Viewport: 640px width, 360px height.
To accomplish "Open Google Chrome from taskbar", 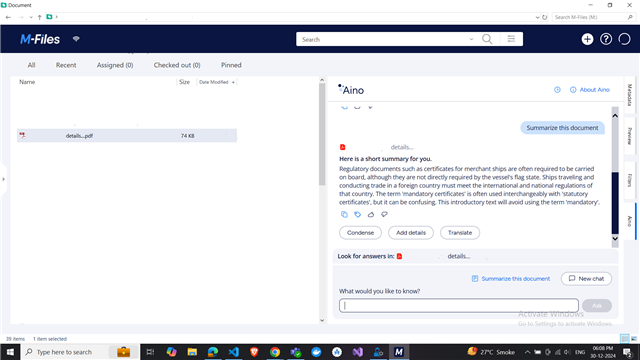I will (275, 352).
